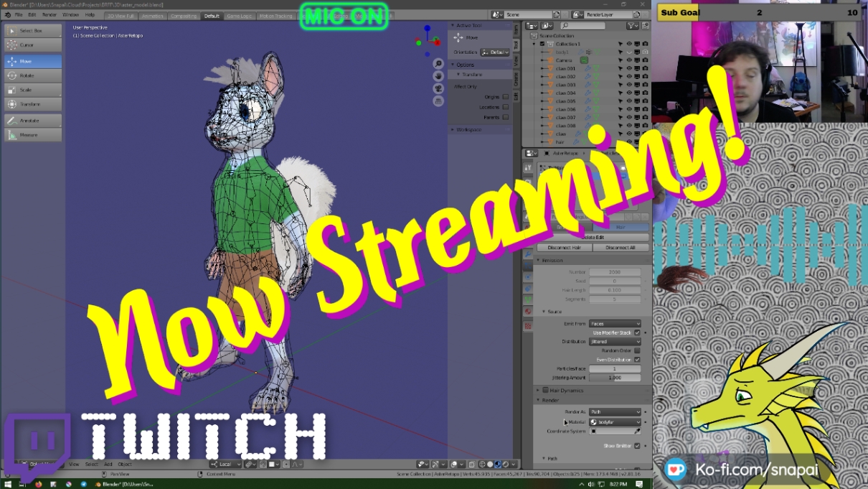
Task: Click the Disconnect Hair button
Action: click(x=566, y=248)
